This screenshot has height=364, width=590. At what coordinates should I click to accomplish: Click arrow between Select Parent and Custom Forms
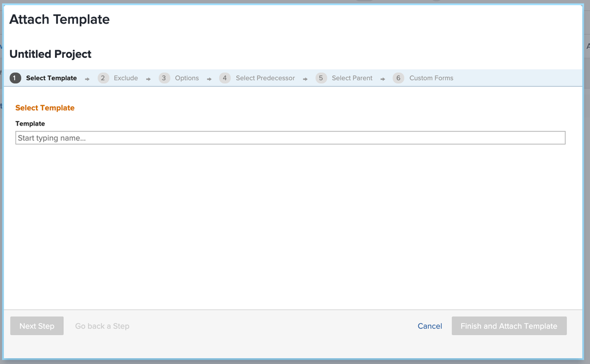tap(383, 78)
